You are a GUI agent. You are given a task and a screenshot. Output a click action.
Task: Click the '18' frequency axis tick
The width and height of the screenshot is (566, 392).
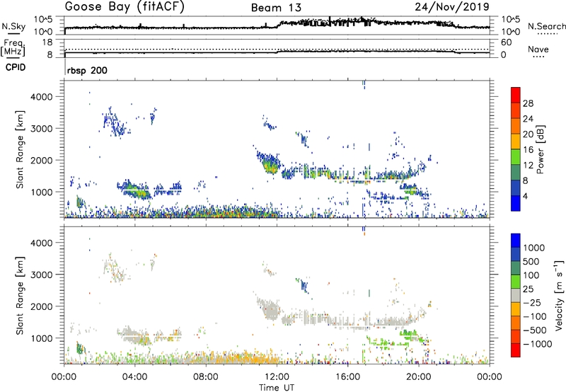(x=47, y=42)
